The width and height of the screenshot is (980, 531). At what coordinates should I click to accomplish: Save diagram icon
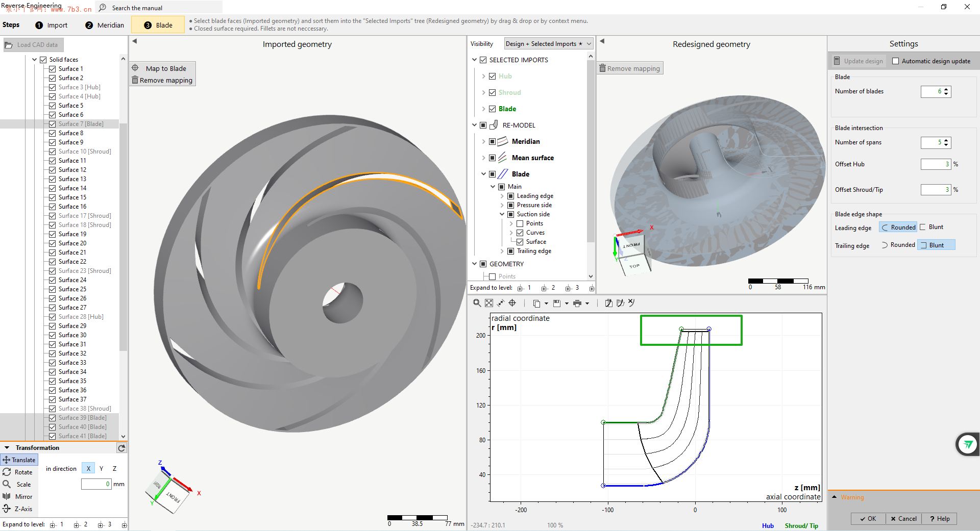557,304
